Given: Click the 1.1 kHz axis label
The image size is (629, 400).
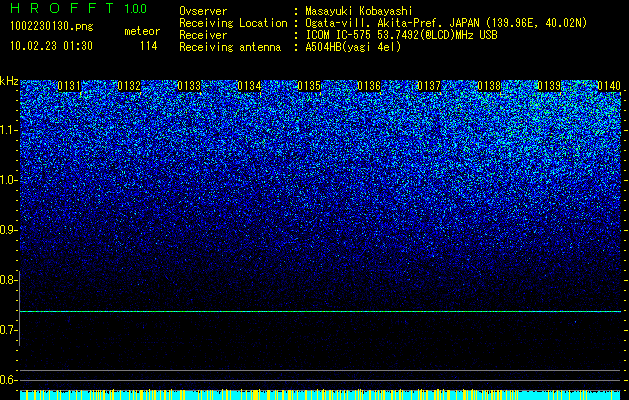Looking at the screenshot, I should (8, 130).
